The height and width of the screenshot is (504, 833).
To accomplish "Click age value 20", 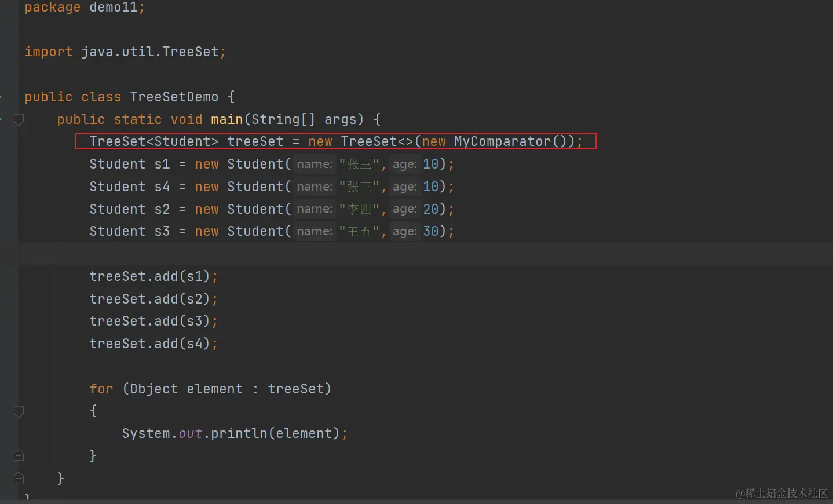I will pos(431,209).
